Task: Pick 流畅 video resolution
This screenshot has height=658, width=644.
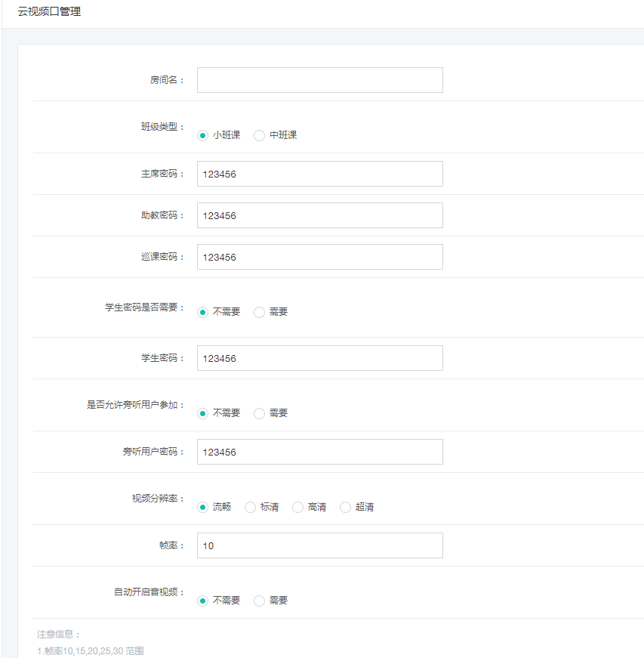Action: tap(203, 508)
